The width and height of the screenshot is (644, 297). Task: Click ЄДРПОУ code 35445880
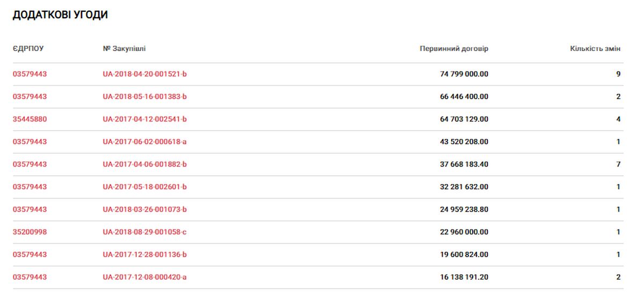[x=30, y=119]
